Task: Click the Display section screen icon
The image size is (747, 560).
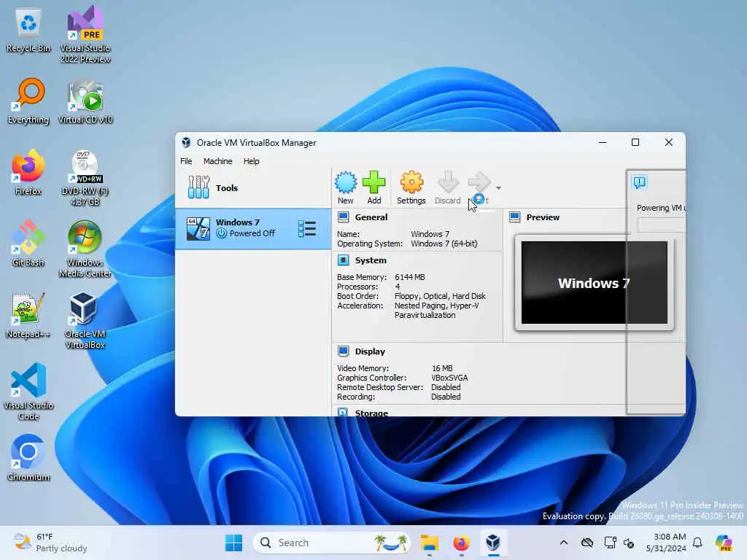Action: [x=344, y=351]
